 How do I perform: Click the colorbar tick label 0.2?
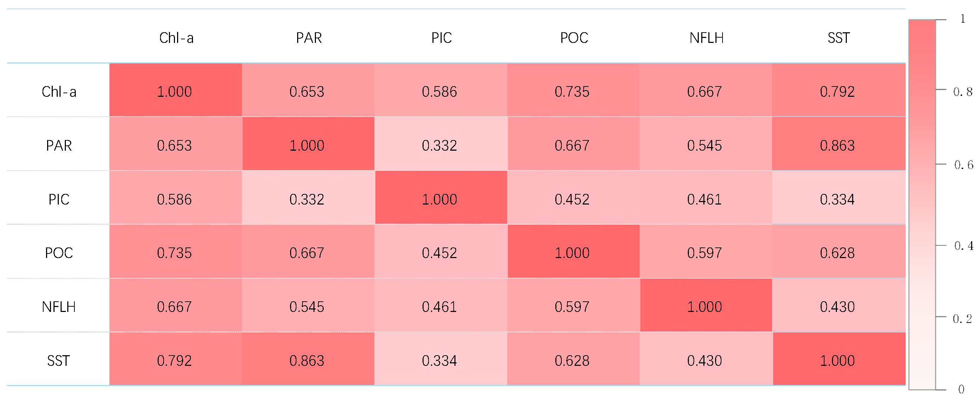pos(962,319)
